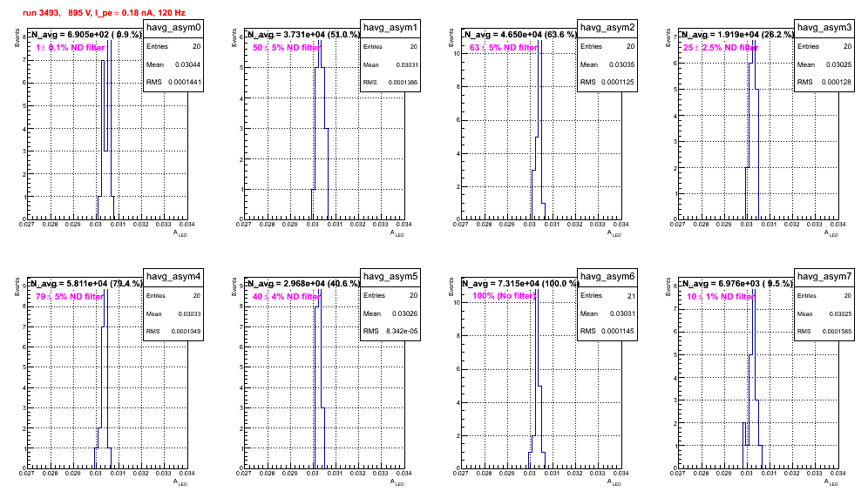
Task: Click the N_avg = 5.811e+04 label
Action: [x=85, y=284]
